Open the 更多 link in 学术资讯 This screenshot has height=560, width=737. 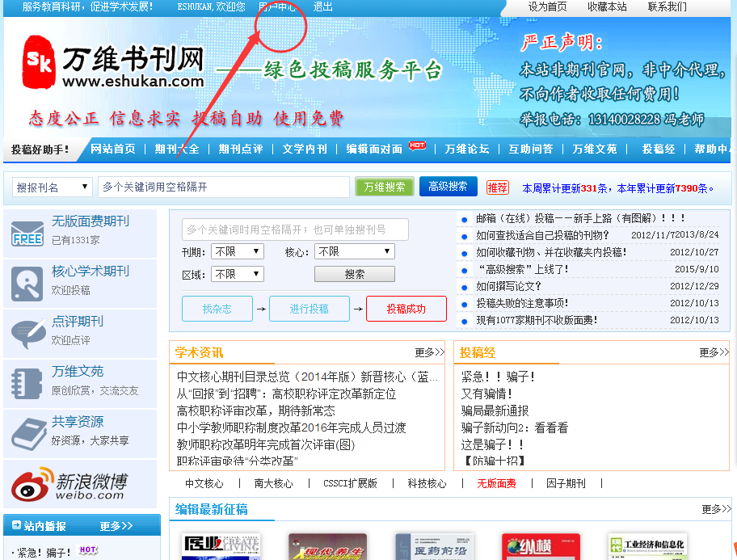pos(429,352)
